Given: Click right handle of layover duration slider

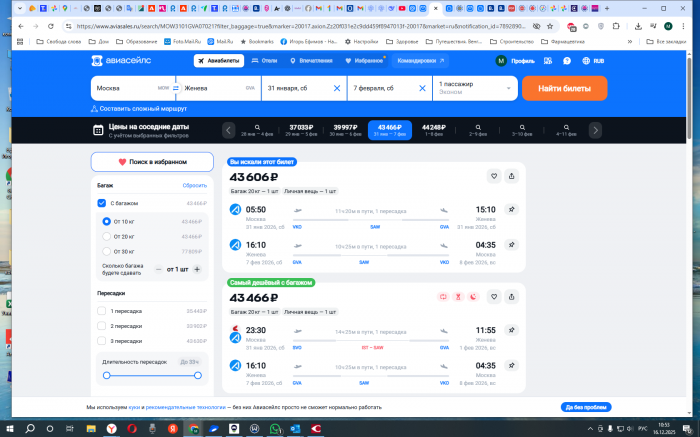Looking at the screenshot, I should [198, 375].
